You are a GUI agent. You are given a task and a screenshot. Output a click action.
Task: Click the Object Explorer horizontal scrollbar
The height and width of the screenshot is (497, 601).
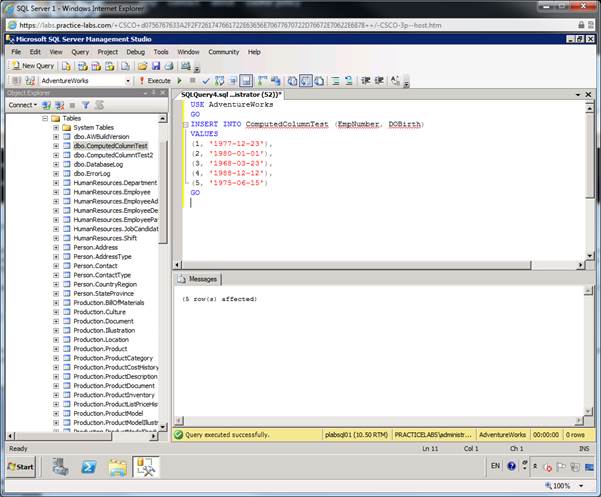pos(63,436)
